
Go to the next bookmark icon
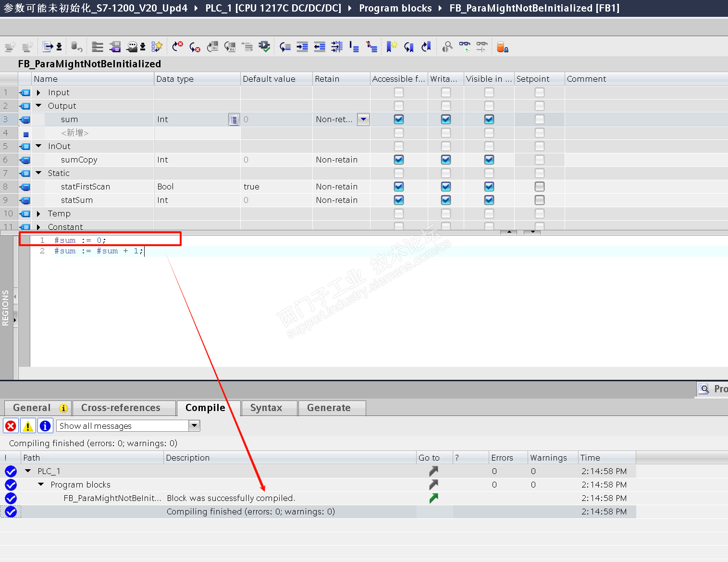(409, 47)
